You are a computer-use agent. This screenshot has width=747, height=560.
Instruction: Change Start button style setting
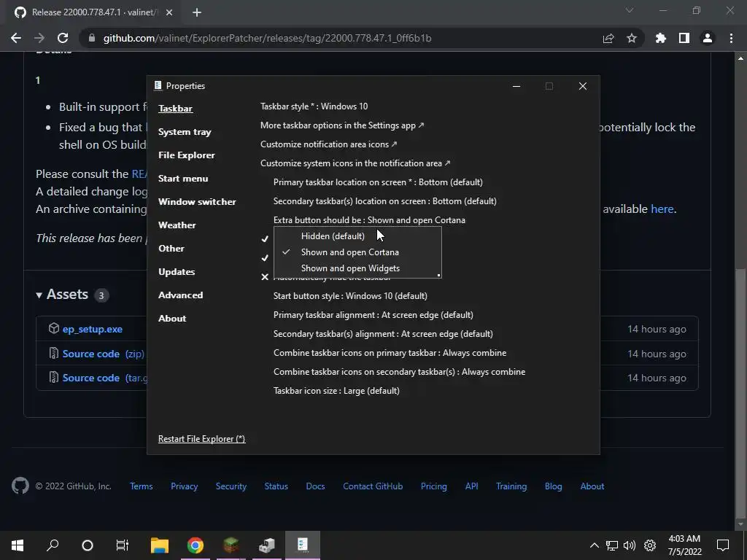coord(350,296)
